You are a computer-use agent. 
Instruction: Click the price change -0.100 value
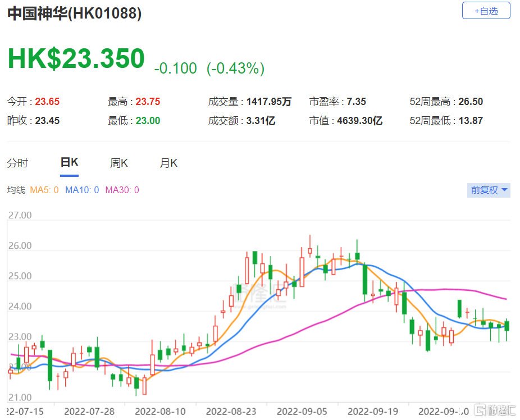tap(175, 69)
